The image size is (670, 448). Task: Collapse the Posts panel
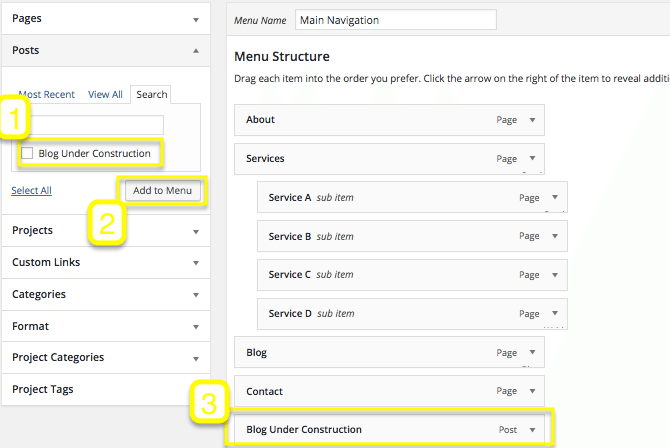click(196, 50)
